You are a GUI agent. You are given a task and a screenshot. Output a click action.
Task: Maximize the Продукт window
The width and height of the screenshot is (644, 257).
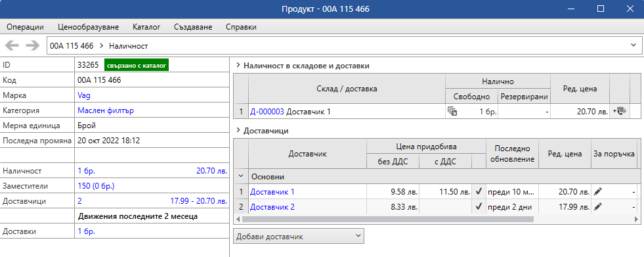pyautogui.click(x=601, y=9)
